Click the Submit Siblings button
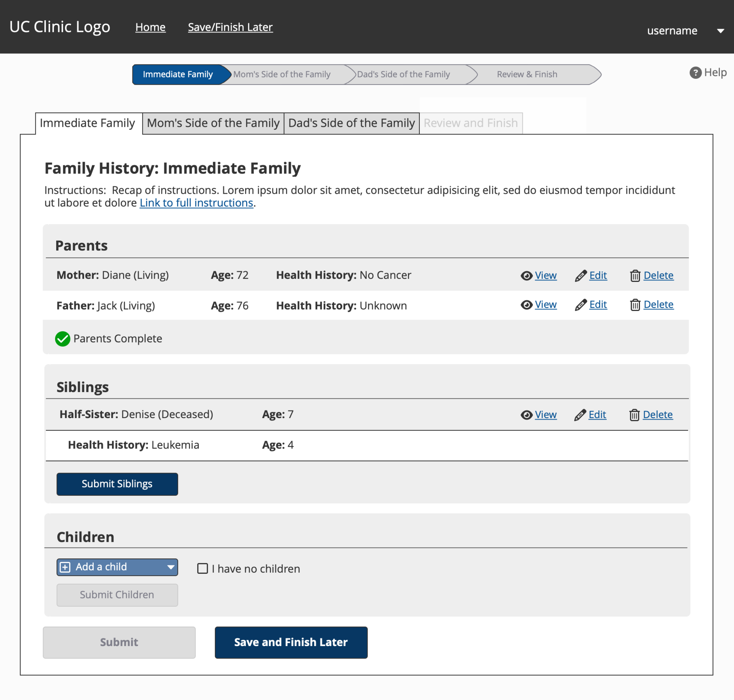Image resolution: width=734 pixels, height=700 pixels. tap(117, 484)
